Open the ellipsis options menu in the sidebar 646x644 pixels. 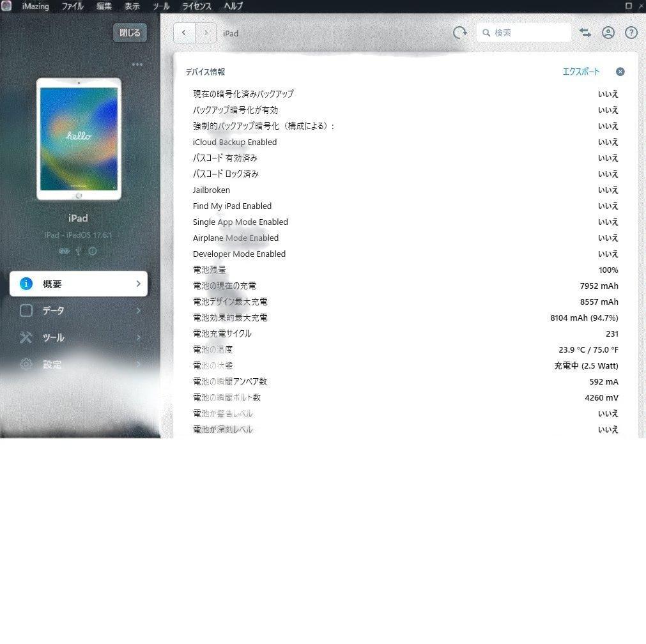pyautogui.click(x=137, y=64)
